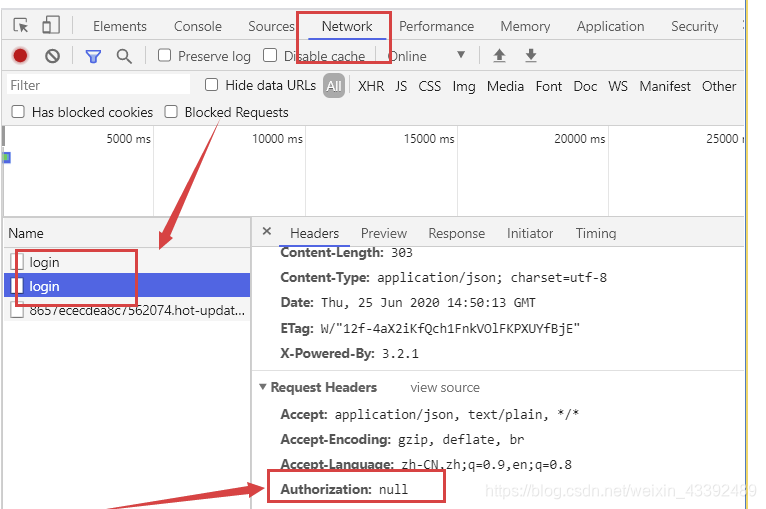Click the Accept-Encoding header line

402,440
